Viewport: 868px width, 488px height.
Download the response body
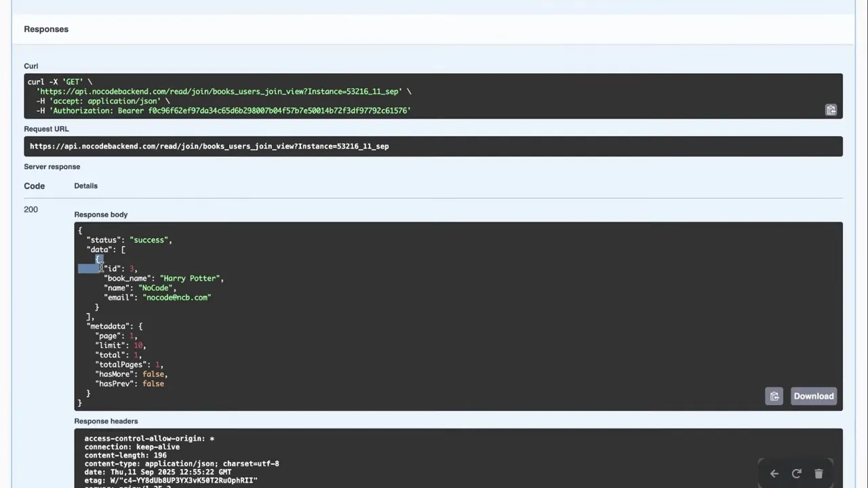point(813,396)
